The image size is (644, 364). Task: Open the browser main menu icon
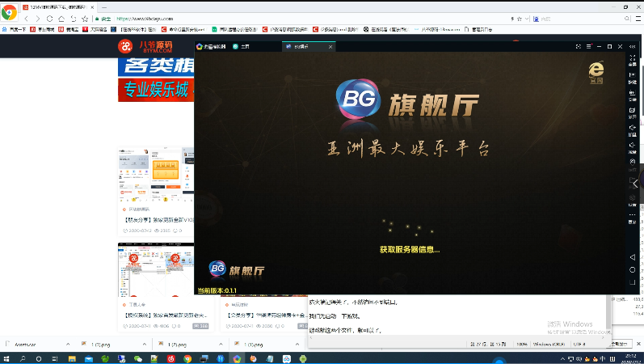coord(638,19)
